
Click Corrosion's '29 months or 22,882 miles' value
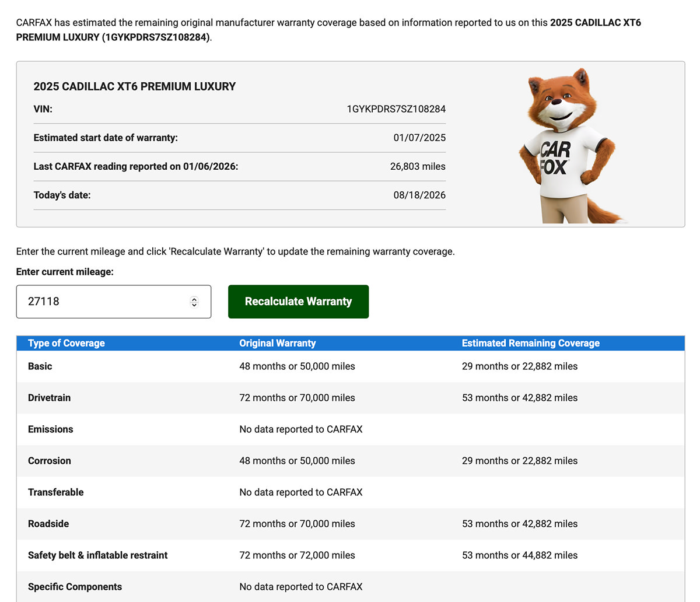520,461
